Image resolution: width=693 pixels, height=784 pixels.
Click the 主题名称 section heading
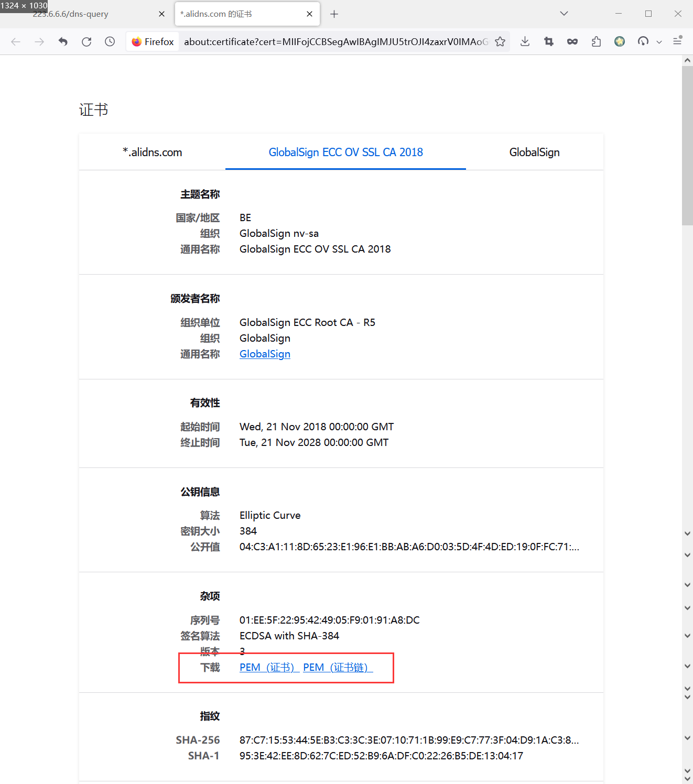click(x=200, y=194)
